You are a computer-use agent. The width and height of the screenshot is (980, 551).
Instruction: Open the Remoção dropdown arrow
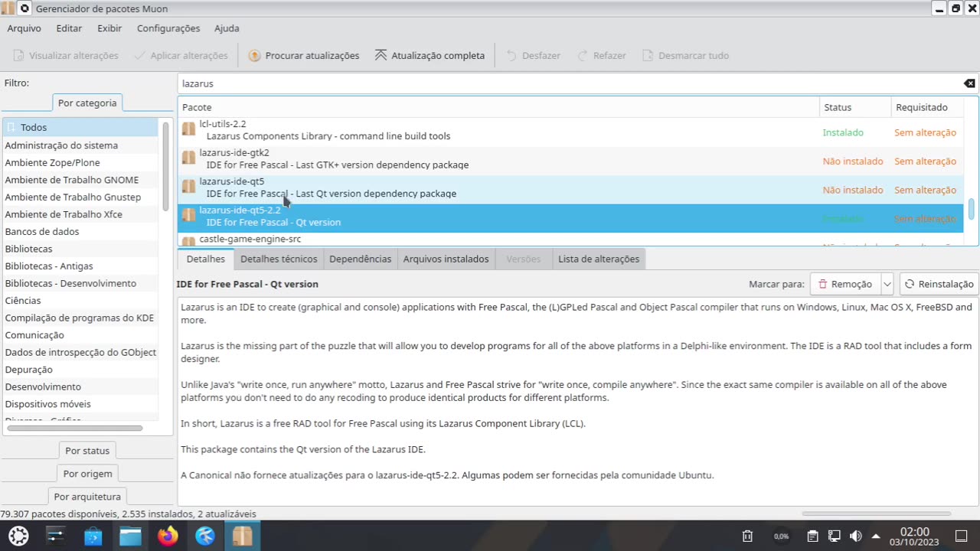click(887, 284)
